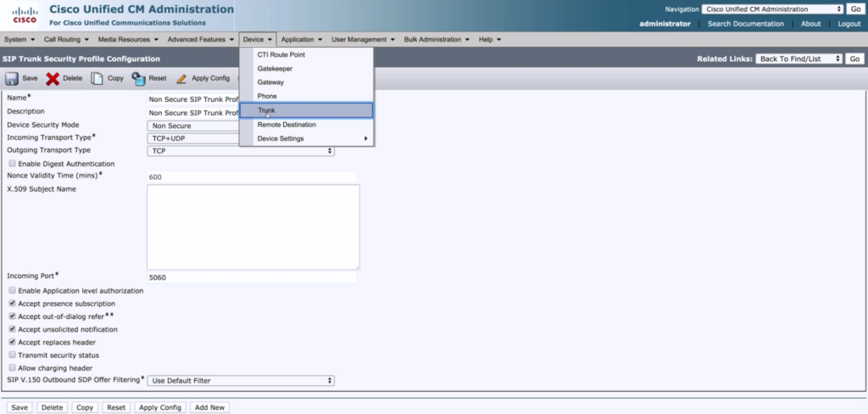868x414 pixels.
Task: Click the bottom Save button
Action: [x=19, y=407]
